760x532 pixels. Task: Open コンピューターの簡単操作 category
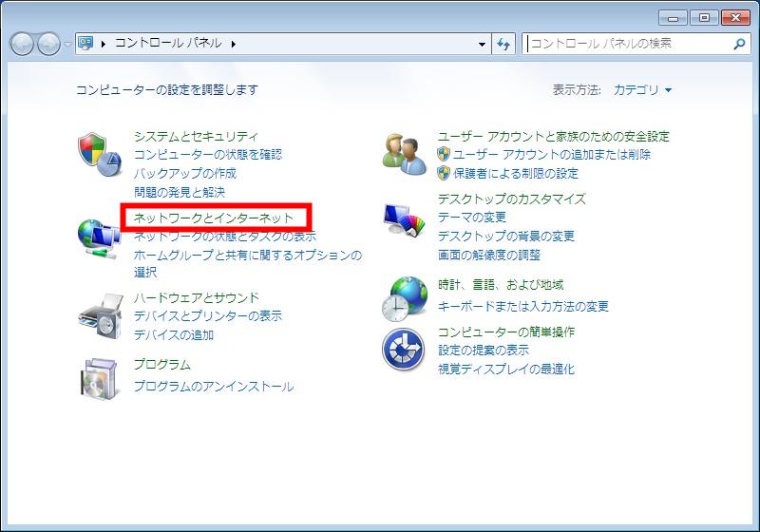coord(506,332)
